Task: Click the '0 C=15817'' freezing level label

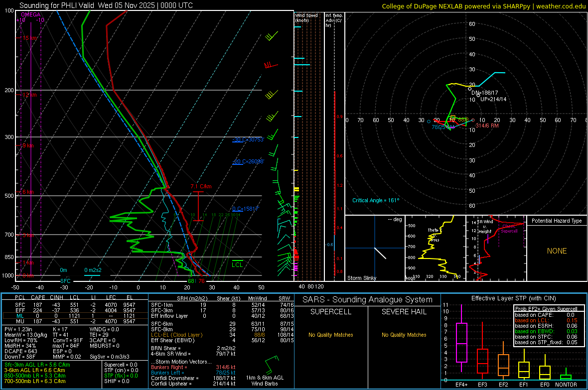Action: [246, 209]
